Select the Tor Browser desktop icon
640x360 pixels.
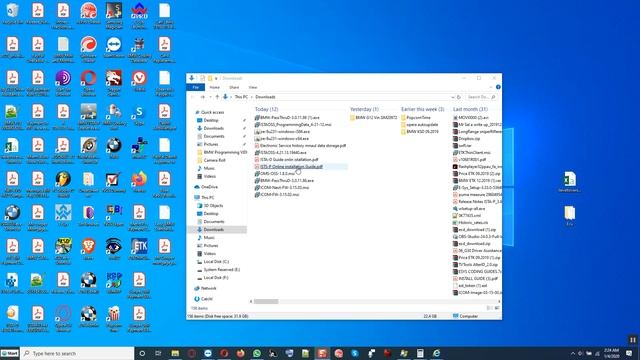(63, 81)
